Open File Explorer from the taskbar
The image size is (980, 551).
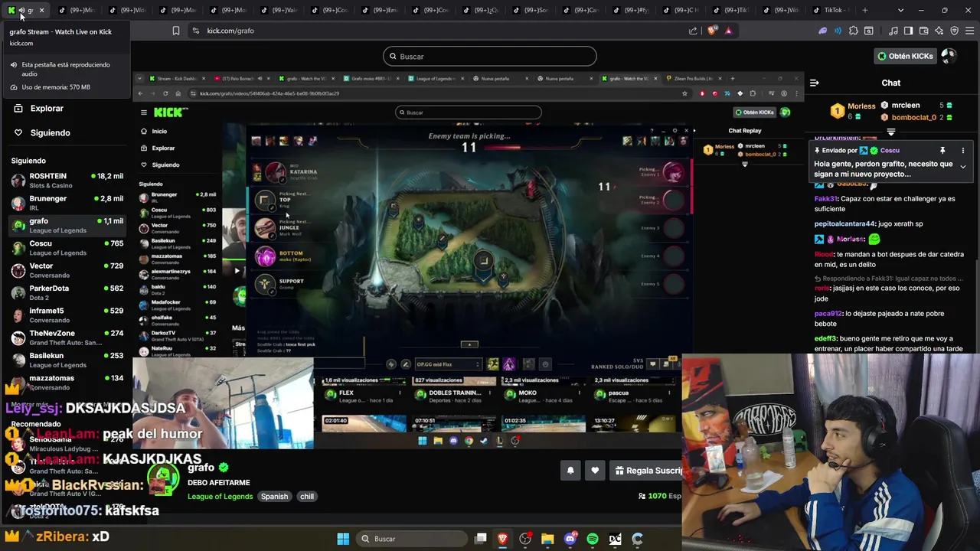coord(547,539)
